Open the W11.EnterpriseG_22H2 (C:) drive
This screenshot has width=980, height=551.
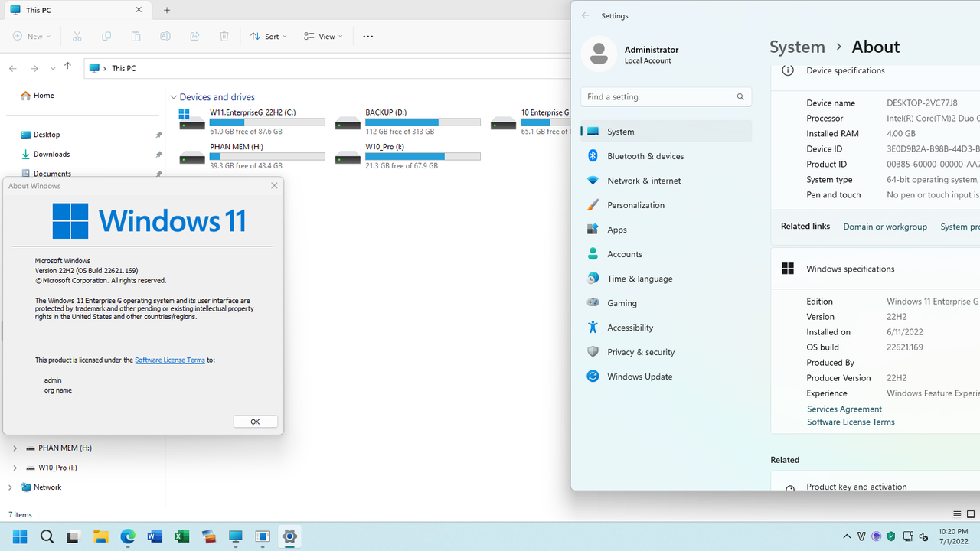pyautogui.click(x=252, y=122)
